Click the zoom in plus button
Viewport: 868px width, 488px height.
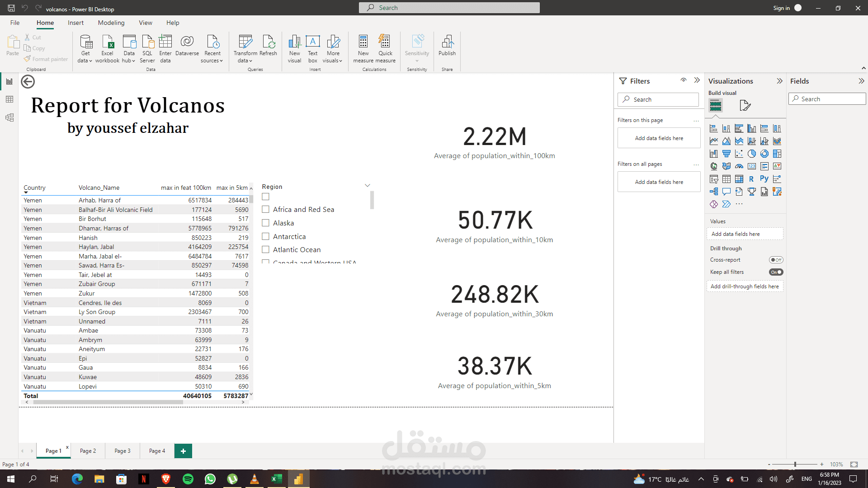(822, 465)
